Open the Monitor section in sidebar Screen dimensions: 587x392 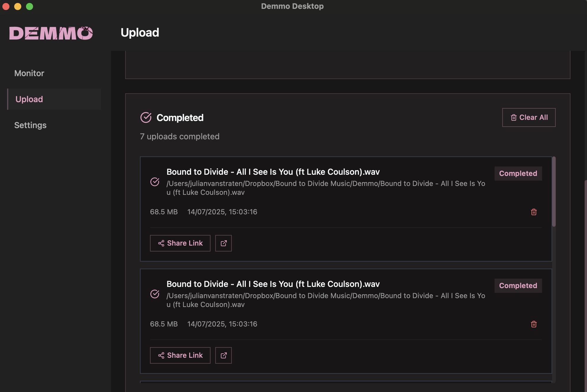pos(29,73)
